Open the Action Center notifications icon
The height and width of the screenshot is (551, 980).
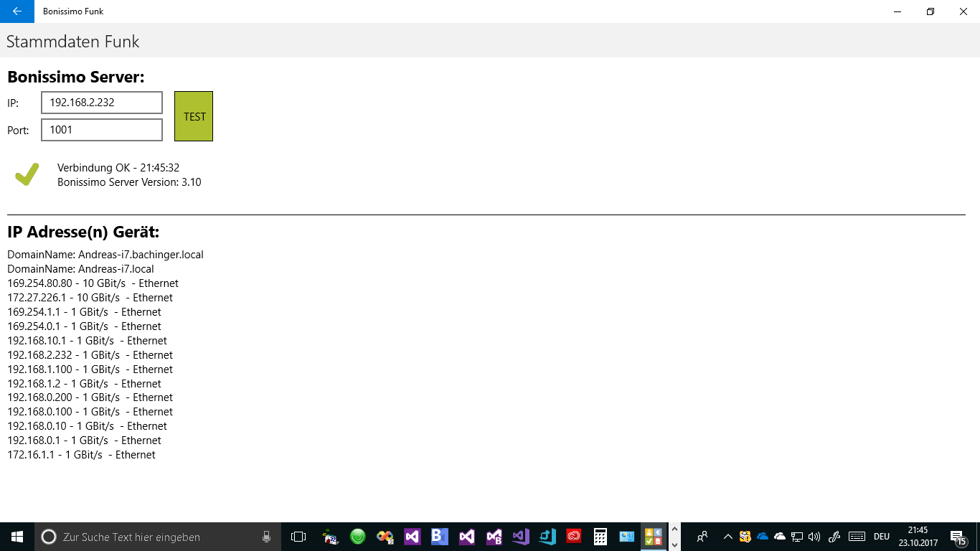959,537
